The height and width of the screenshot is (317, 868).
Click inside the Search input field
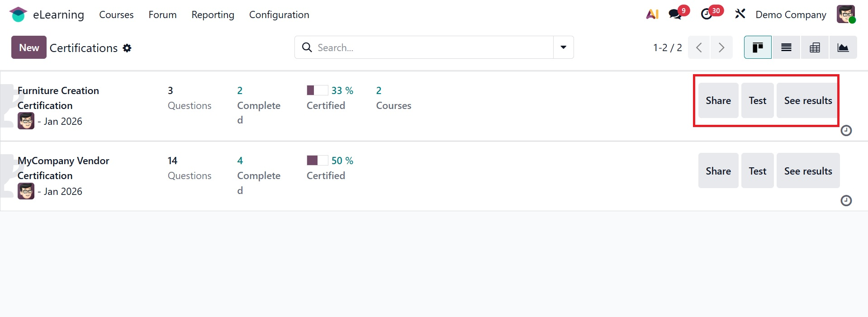click(x=430, y=47)
